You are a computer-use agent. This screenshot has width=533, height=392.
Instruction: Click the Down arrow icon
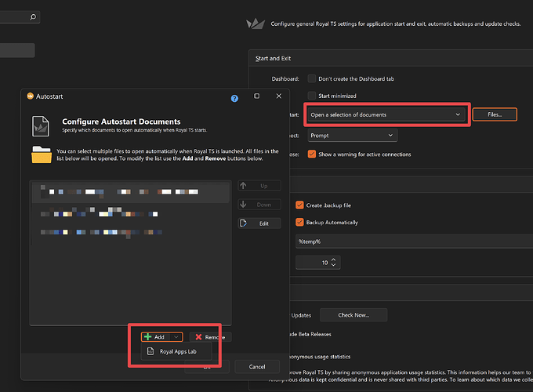(244, 205)
